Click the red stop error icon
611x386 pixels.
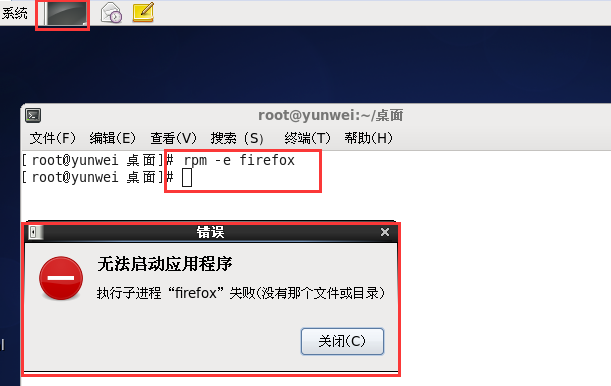point(61,278)
